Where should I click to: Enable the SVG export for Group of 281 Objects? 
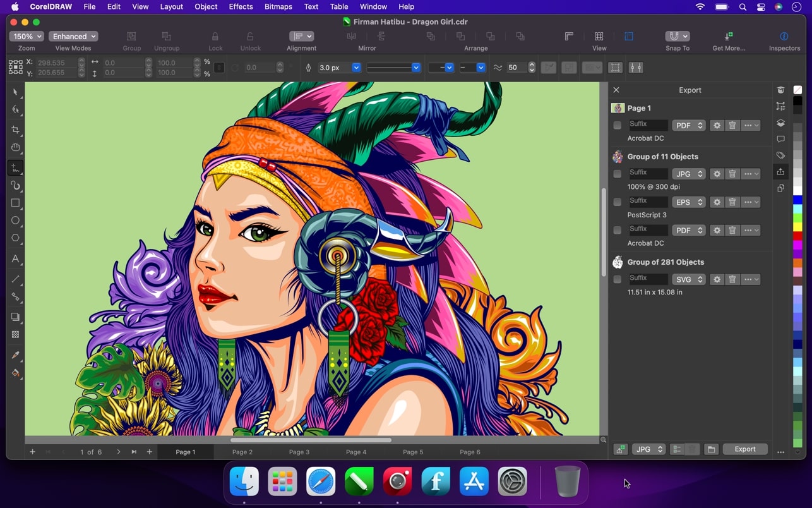click(617, 279)
